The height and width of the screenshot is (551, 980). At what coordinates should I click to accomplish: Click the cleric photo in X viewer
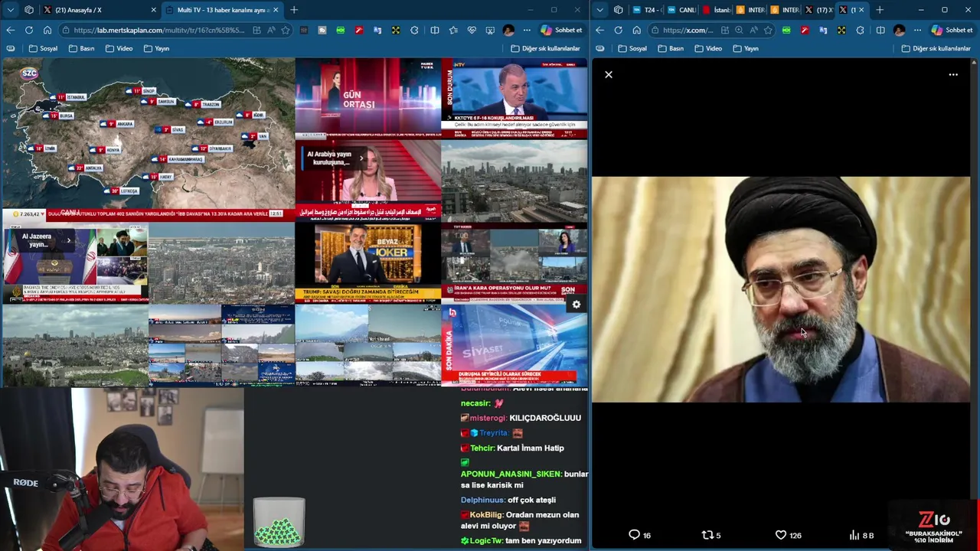(781, 289)
